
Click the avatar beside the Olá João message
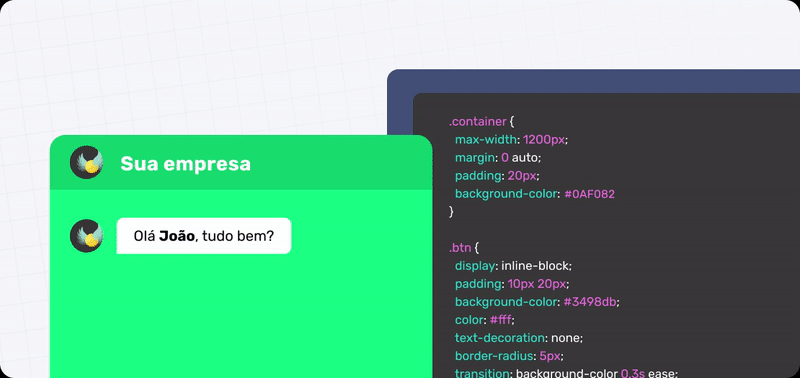pos(87,236)
